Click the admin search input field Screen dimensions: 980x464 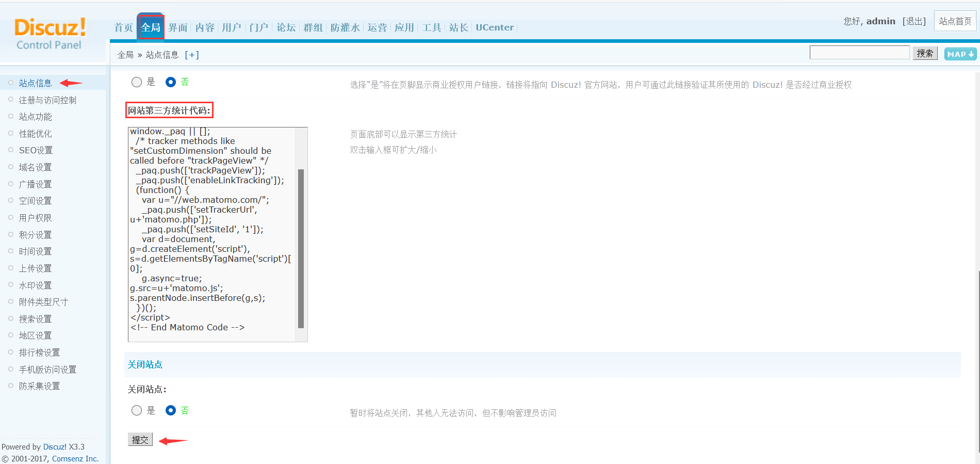coord(859,53)
